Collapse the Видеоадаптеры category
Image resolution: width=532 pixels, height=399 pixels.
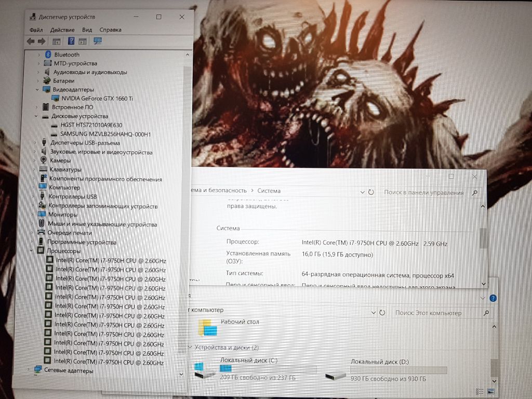coord(37,90)
